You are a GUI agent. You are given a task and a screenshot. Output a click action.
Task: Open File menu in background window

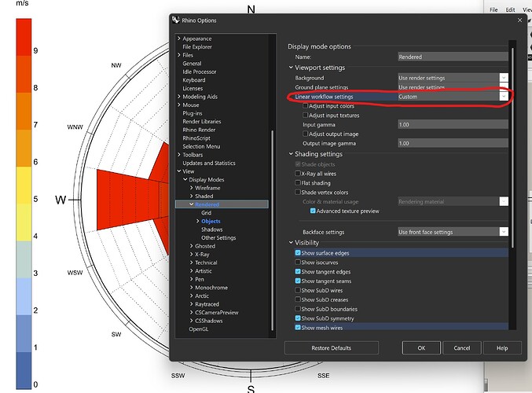[x=493, y=10]
